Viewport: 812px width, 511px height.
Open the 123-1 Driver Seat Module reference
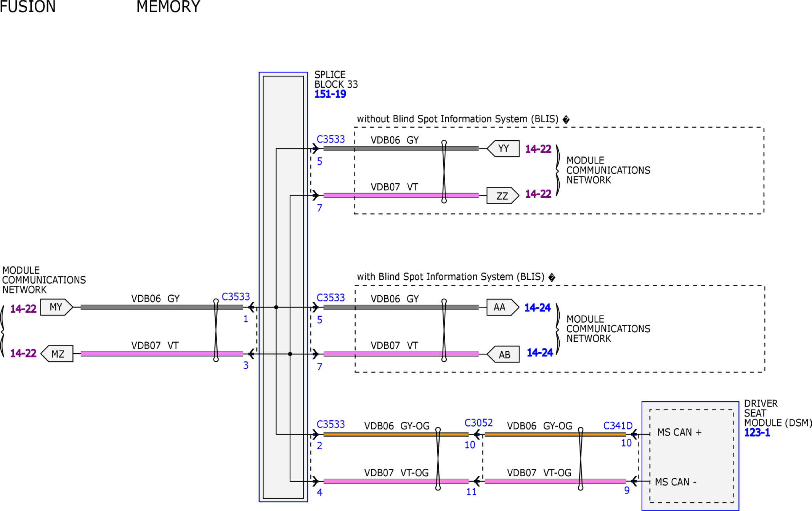point(757,433)
